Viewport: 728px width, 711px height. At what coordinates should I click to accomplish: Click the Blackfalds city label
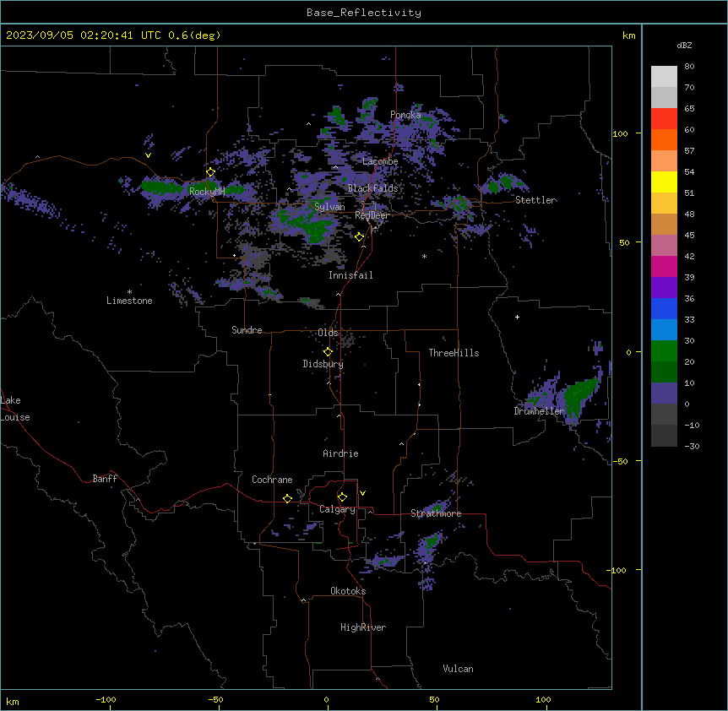[372, 188]
